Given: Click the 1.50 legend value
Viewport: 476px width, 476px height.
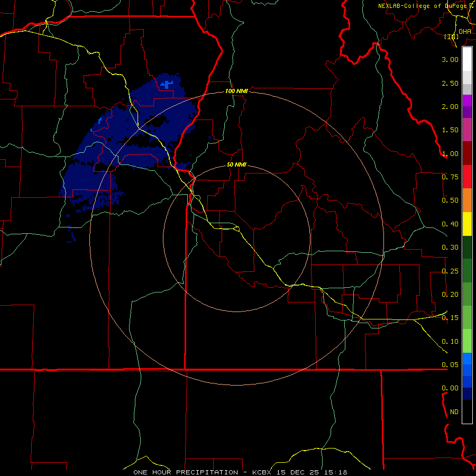Looking at the screenshot, I should [450, 130].
